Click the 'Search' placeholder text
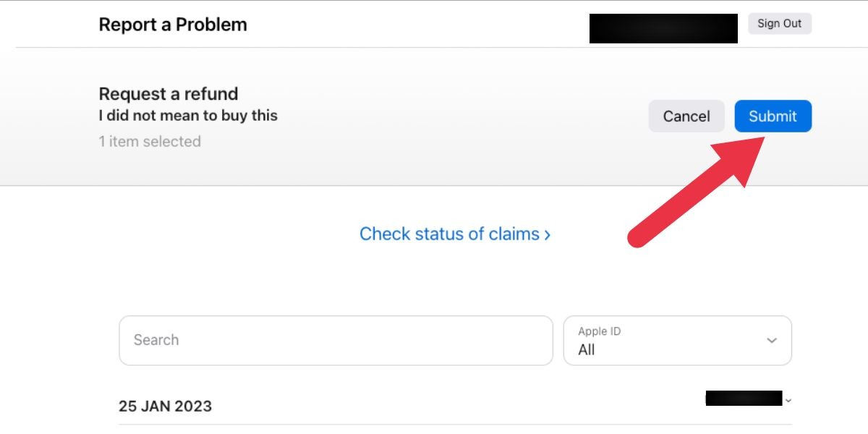The height and width of the screenshot is (434, 868). (156, 340)
